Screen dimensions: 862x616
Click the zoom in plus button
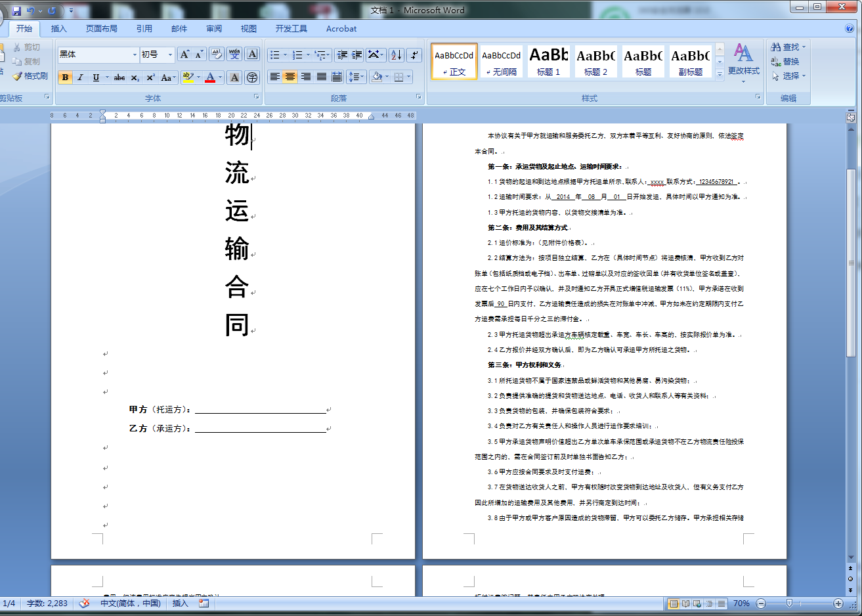click(838, 603)
